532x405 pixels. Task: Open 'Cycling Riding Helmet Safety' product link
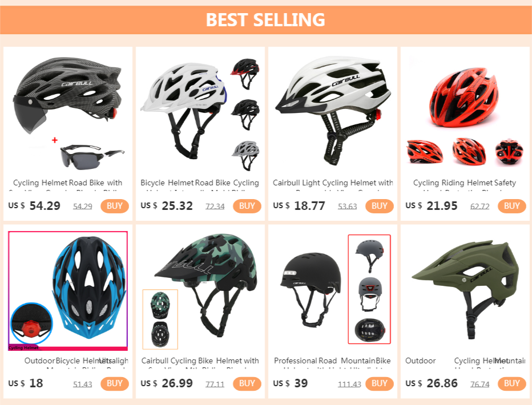point(465,183)
